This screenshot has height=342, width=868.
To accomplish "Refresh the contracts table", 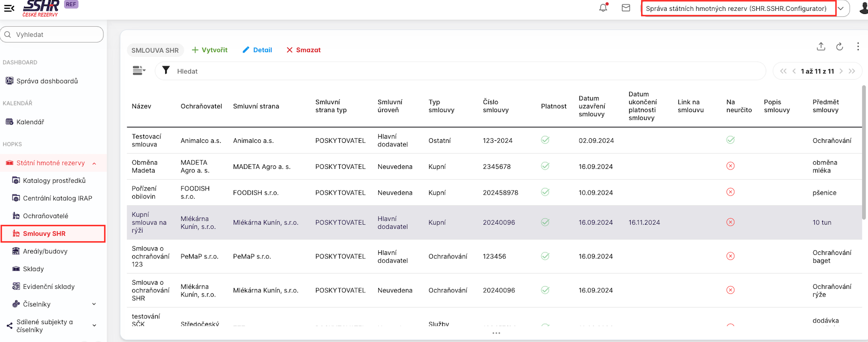I will pos(839,47).
